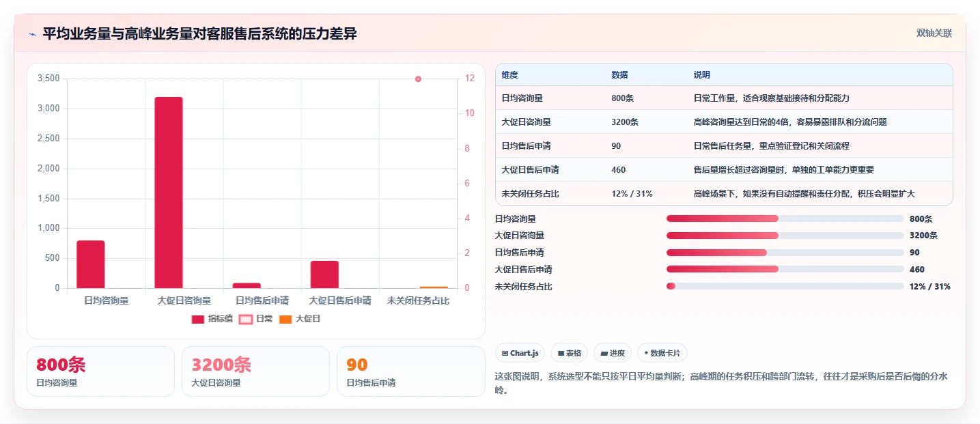Click the 3200条 大促日咨询量 data card
Screen dimensions: 980x424
(255, 371)
